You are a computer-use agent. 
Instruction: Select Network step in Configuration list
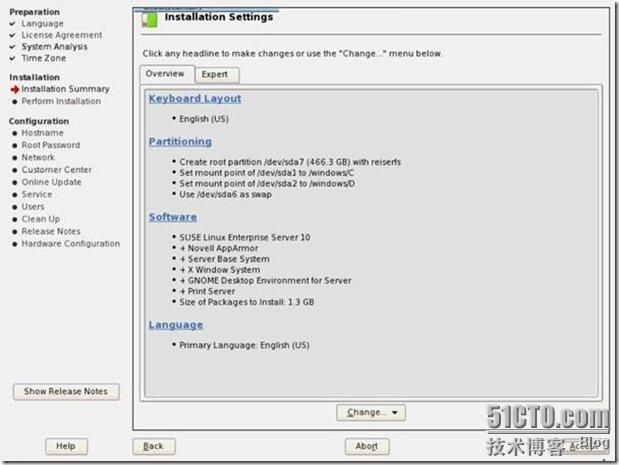(x=38, y=158)
